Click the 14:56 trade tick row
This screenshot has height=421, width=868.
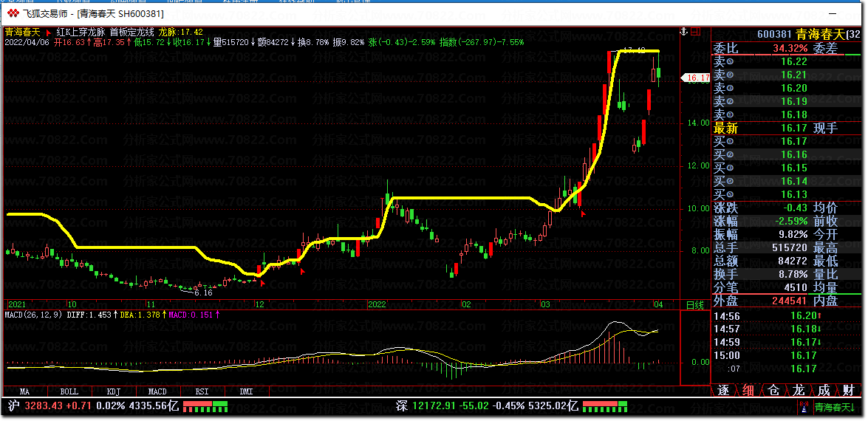(x=787, y=316)
